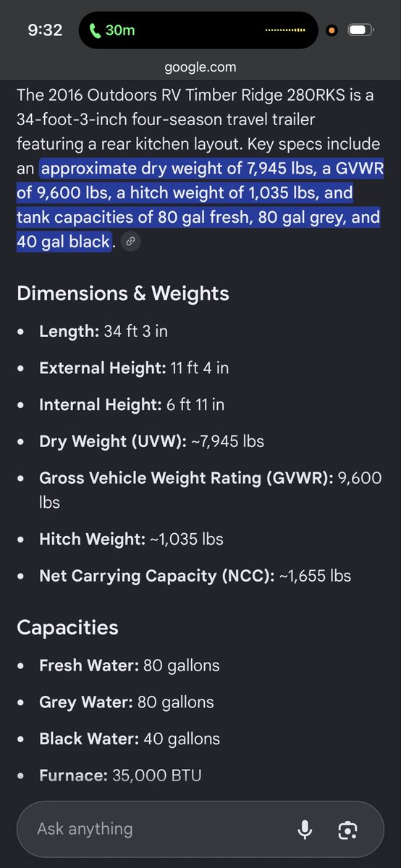Tap the audio waveform indicator
Image resolution: width=401 pixels, height=868 pixels.
click(285, 30)
